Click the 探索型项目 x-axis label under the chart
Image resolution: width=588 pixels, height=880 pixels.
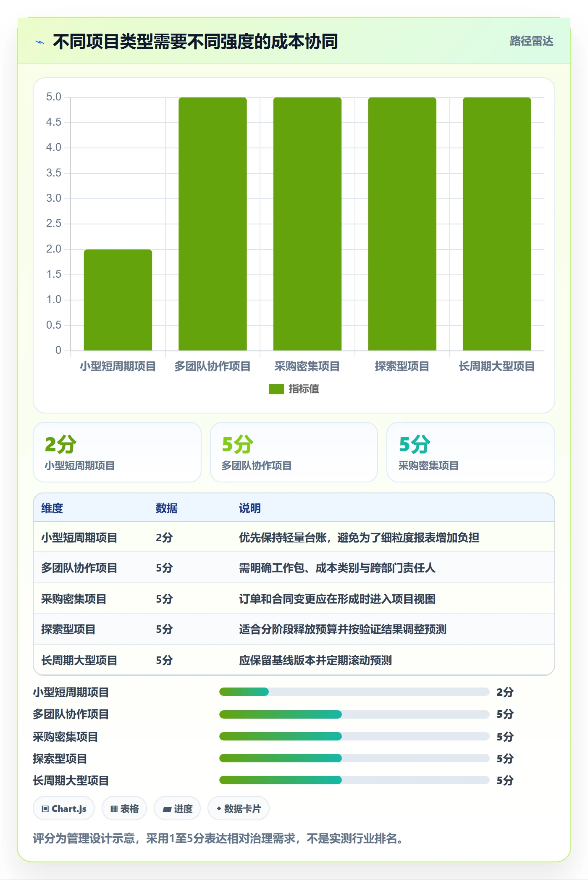click(x=402, y=366)
